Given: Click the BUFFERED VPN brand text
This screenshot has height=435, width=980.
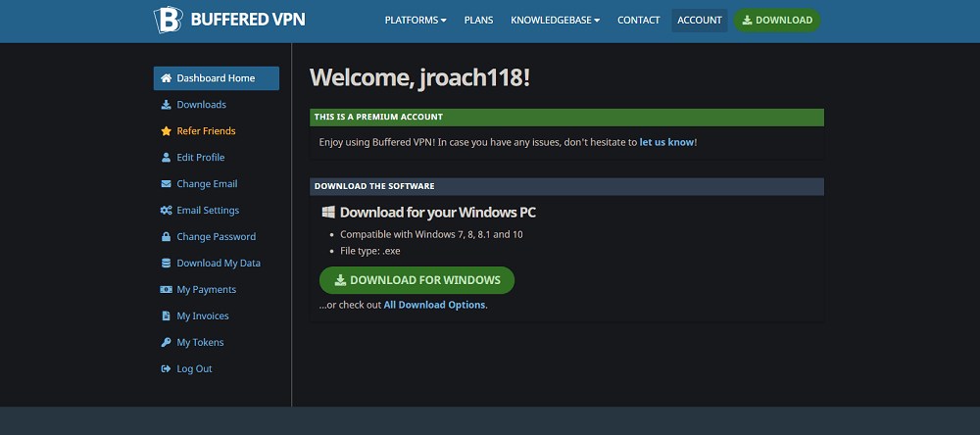Looking at the screenshot, I should tap(248, 20).
